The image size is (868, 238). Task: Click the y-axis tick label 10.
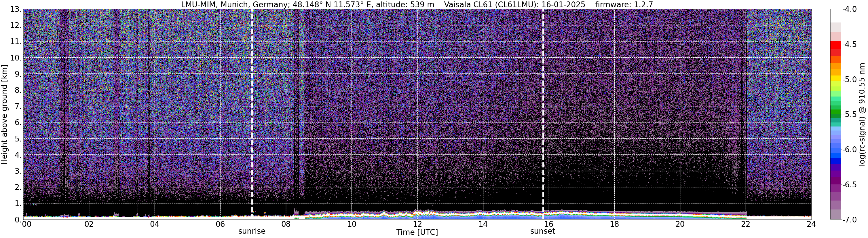(16, 58)
